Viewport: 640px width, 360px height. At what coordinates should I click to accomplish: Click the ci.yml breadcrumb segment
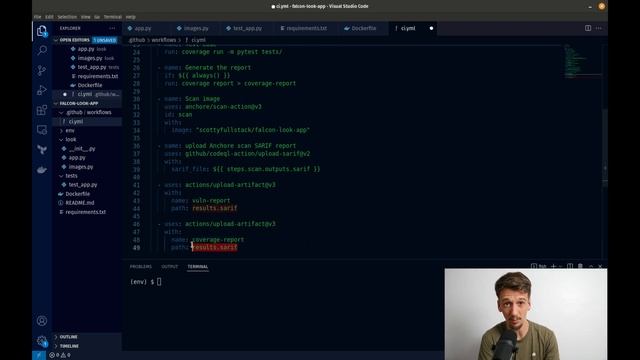pos(198,40)
